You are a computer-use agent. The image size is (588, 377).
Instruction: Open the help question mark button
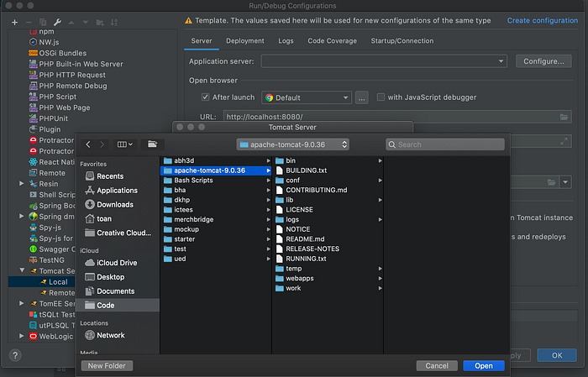15,355
